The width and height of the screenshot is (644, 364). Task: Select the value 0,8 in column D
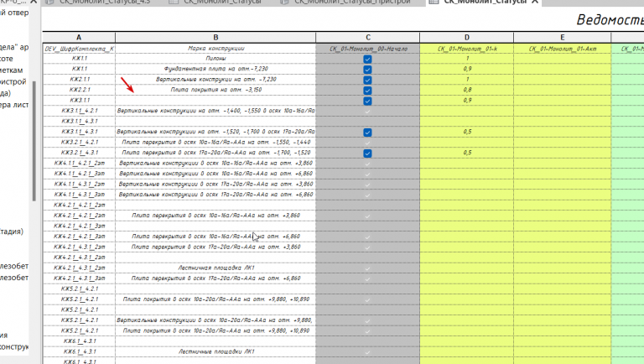466,90
